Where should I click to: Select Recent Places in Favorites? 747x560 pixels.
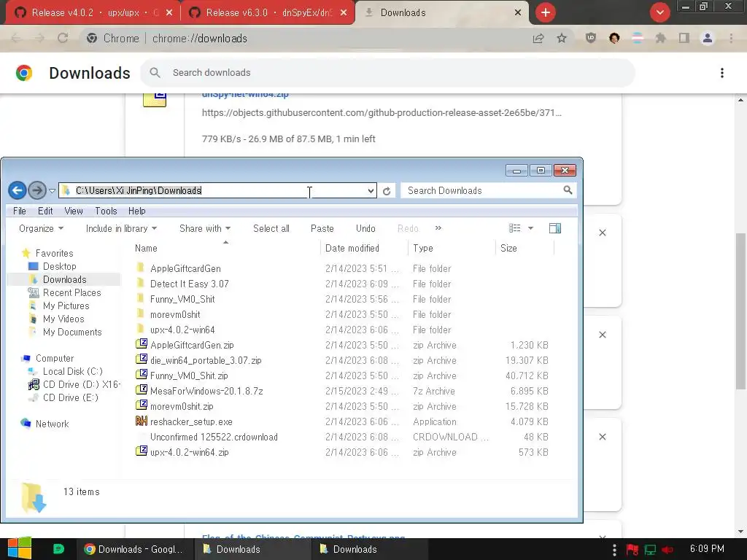(71, 292)
